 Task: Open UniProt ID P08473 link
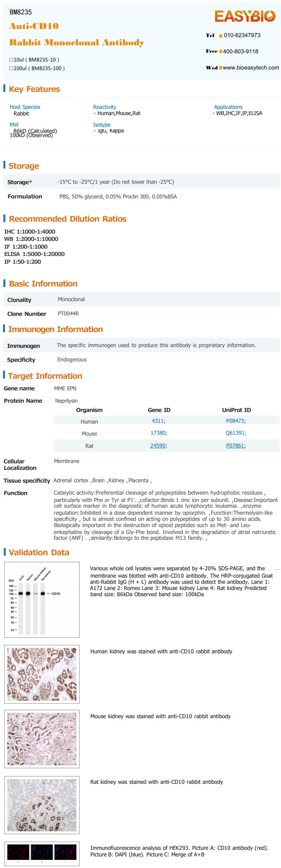point(235,421)
